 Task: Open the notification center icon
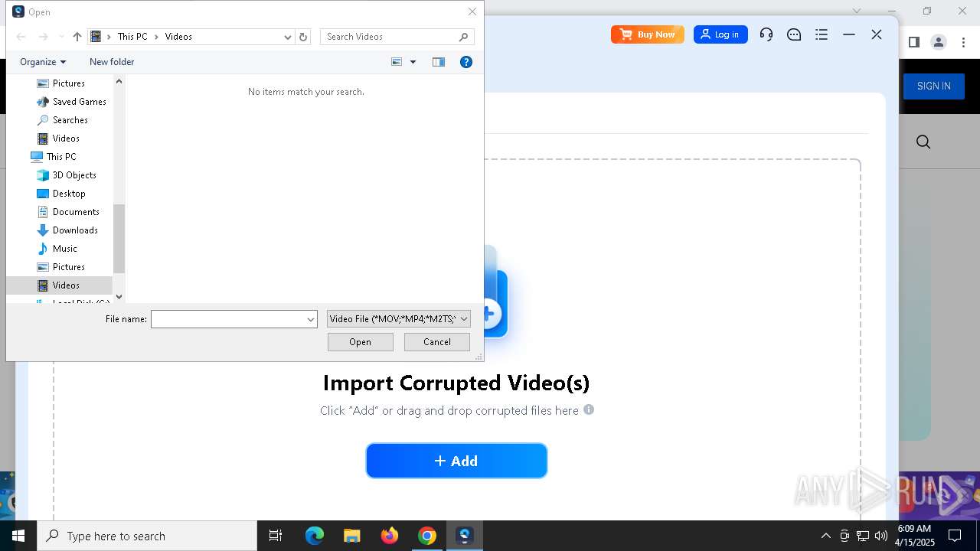coord(955,536)
